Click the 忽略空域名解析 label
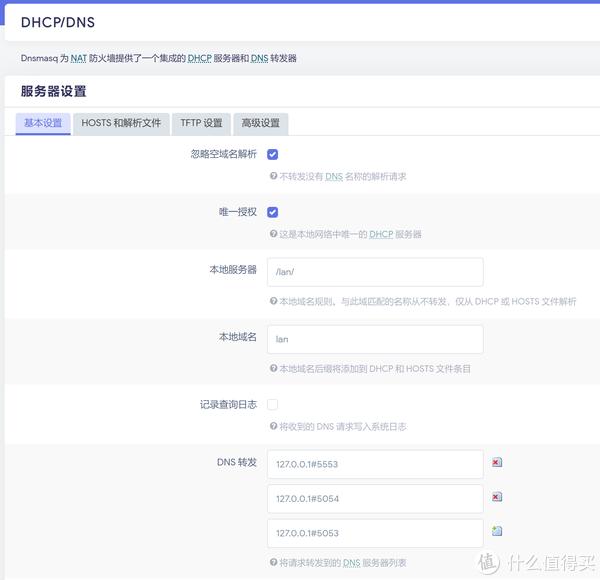 (223, 154)
